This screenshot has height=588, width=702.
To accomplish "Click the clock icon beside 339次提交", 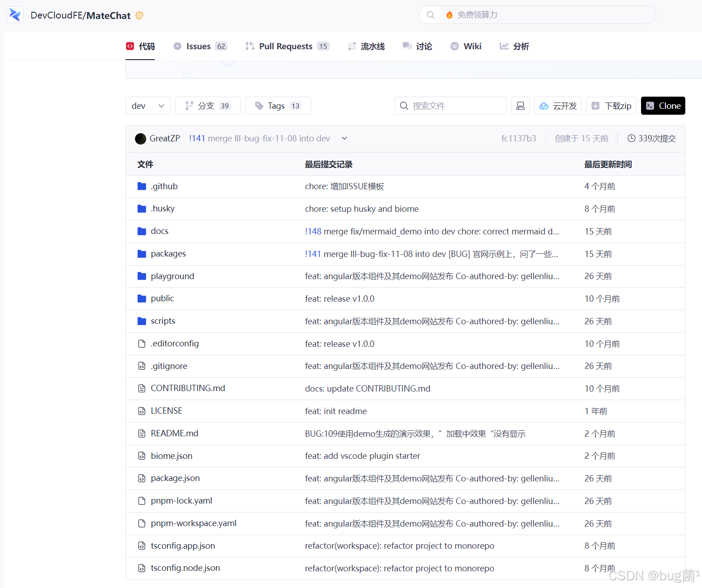I will point(632,138).
